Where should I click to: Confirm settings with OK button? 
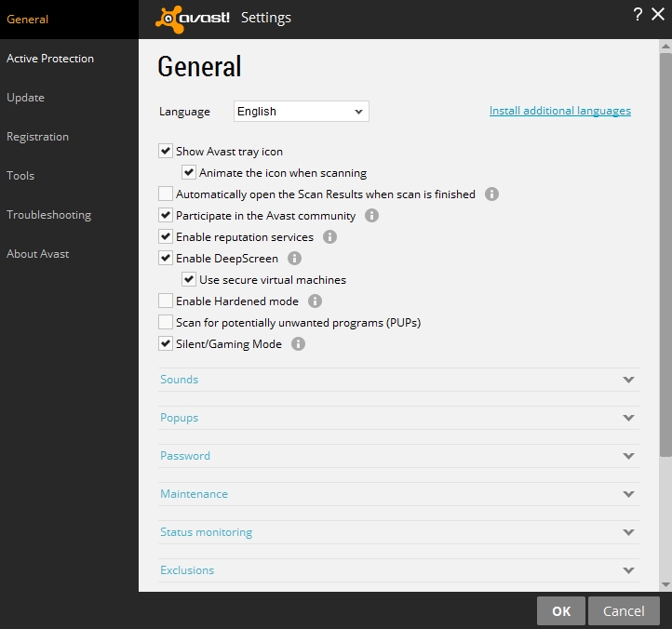(561, 611)
